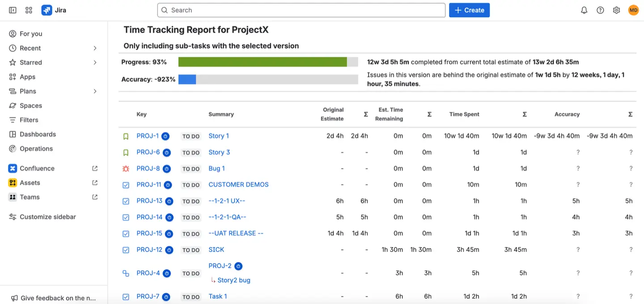
Task: Open the help menu icon
Action: (600, 10)
